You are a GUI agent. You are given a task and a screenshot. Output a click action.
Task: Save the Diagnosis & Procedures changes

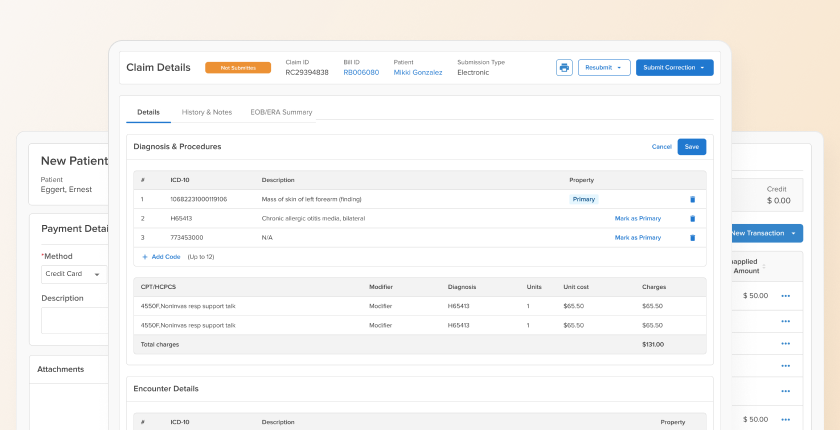[x=691, y=147]
